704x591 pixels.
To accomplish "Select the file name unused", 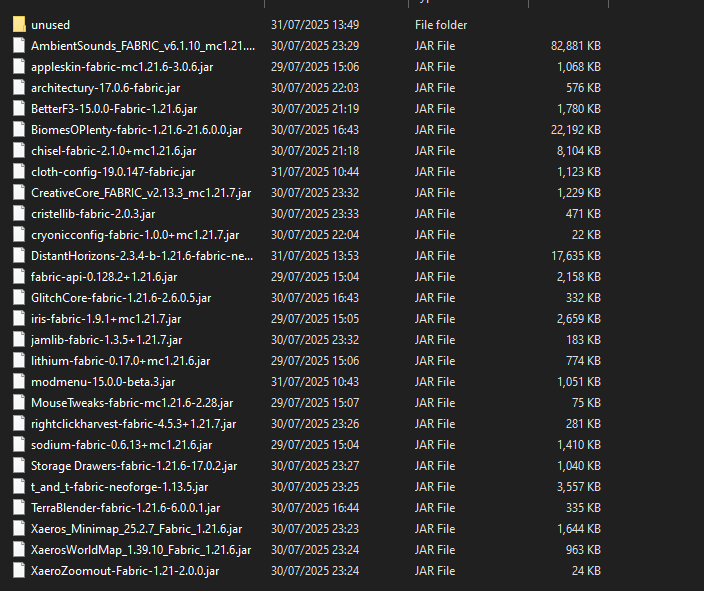I will point(50,25).
